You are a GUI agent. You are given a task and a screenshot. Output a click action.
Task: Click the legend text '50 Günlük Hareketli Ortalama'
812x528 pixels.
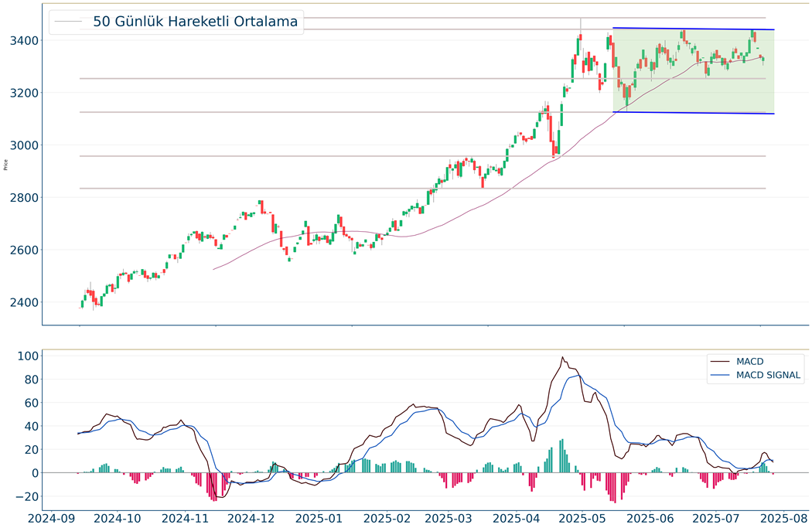point(195,22)
